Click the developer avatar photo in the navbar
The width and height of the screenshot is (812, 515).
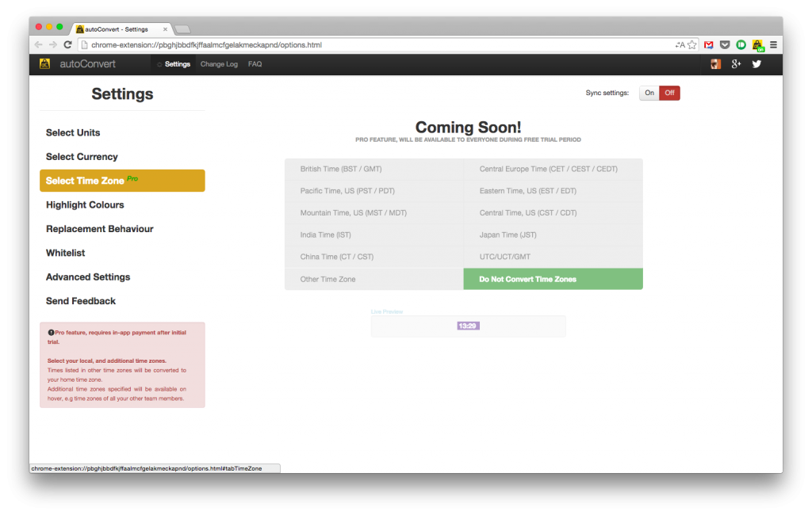(x=714, y=64)
